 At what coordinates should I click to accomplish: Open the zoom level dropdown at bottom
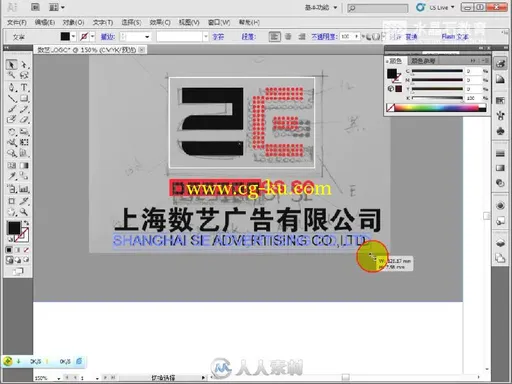click(x=59, y=378)
